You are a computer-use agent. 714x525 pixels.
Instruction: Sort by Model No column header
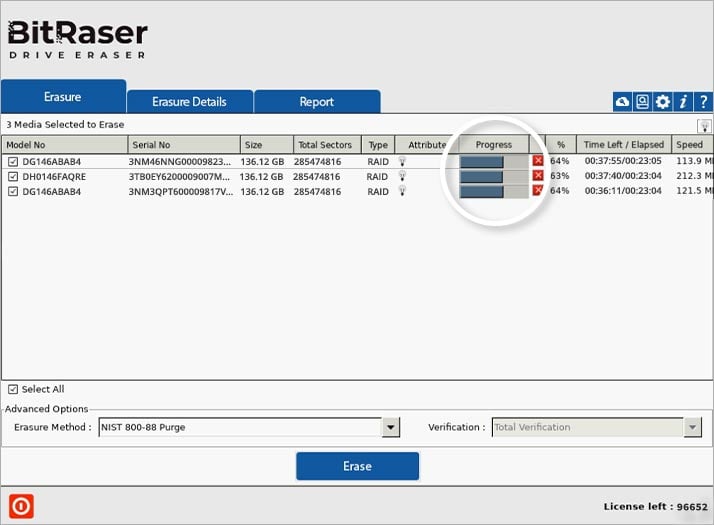[x=65, y=145]
